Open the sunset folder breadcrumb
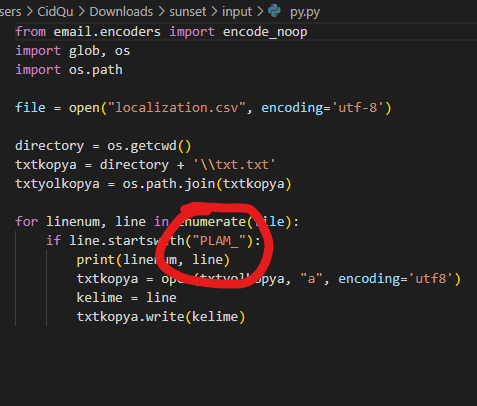 click(x=188, y=12)
